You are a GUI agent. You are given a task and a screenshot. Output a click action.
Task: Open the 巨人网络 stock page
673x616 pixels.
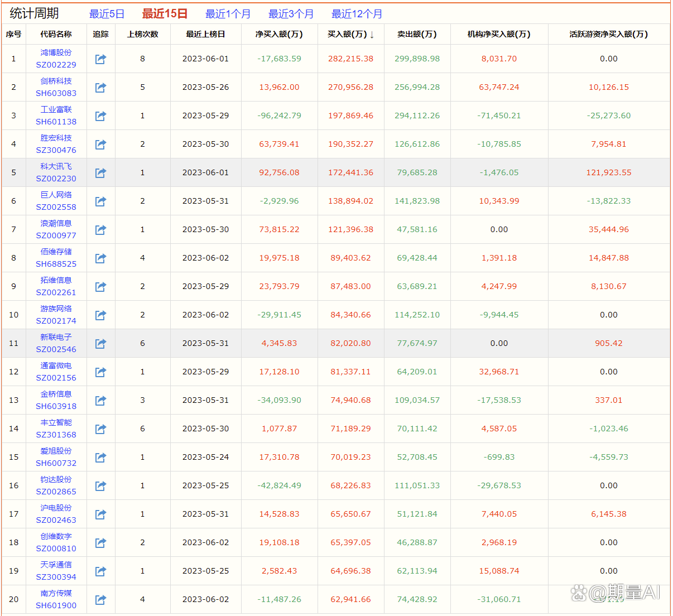(x=56, y=195)
